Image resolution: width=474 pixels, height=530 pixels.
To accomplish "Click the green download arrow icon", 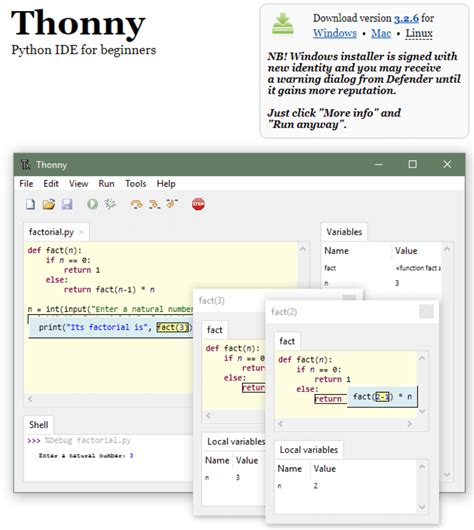I will [x=283, y=24].
